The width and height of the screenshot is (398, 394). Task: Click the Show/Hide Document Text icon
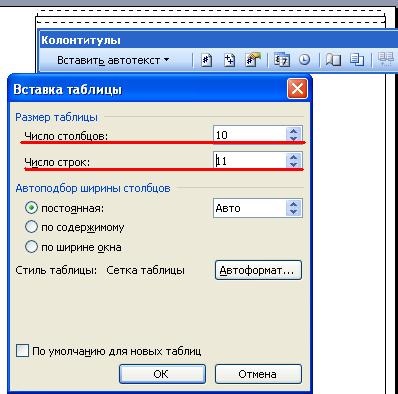(x=357, y=60)
